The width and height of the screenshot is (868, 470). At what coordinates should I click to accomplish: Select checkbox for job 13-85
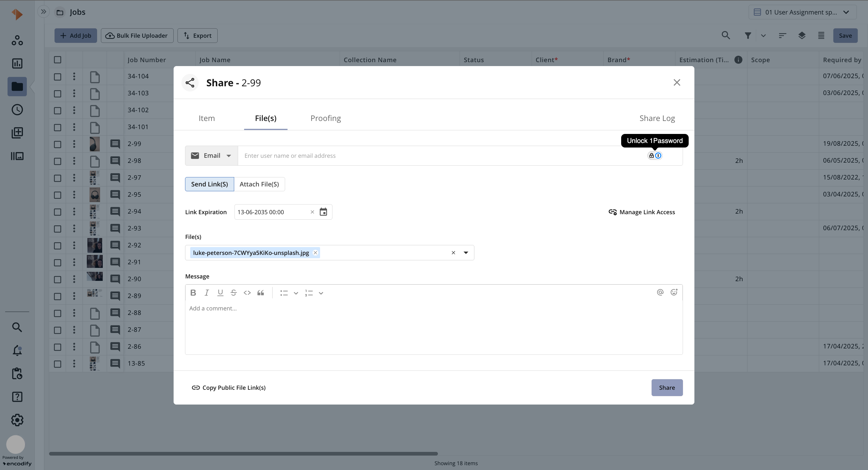(58, 364)
